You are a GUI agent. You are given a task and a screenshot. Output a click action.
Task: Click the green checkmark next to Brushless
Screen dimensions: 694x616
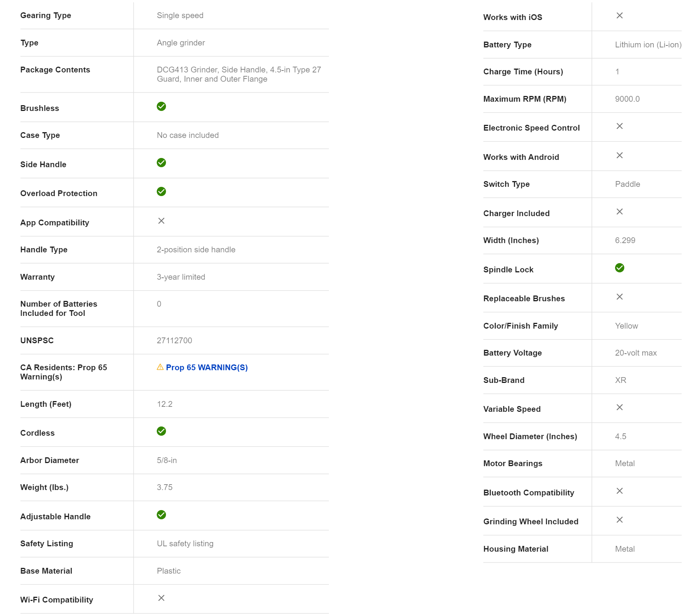161,106
